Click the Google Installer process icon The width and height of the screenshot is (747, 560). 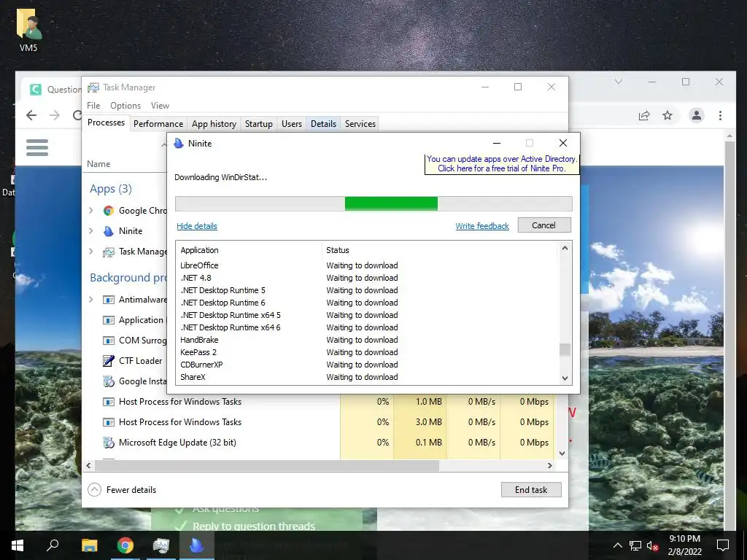pos(109,381)
